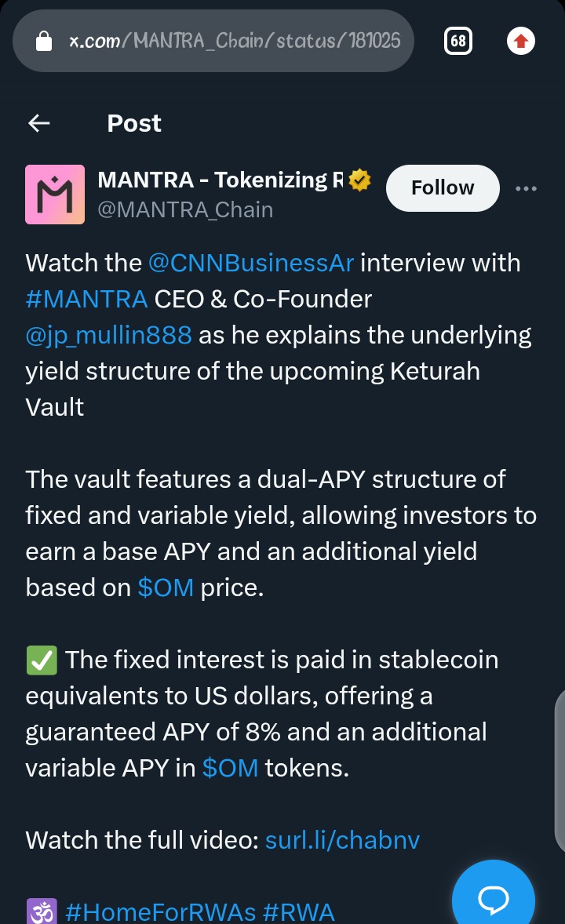
Task: Open the @CNNBusinessAr mention link
Action: [251, 263]
